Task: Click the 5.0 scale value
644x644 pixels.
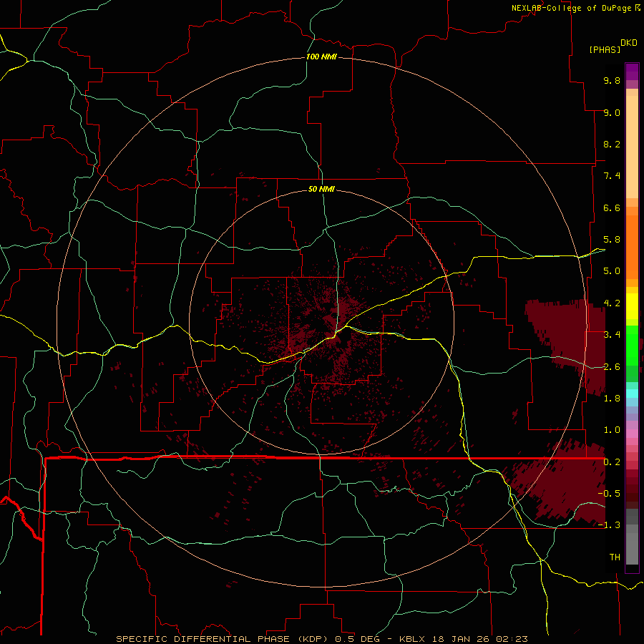Action: coord(612,271)
